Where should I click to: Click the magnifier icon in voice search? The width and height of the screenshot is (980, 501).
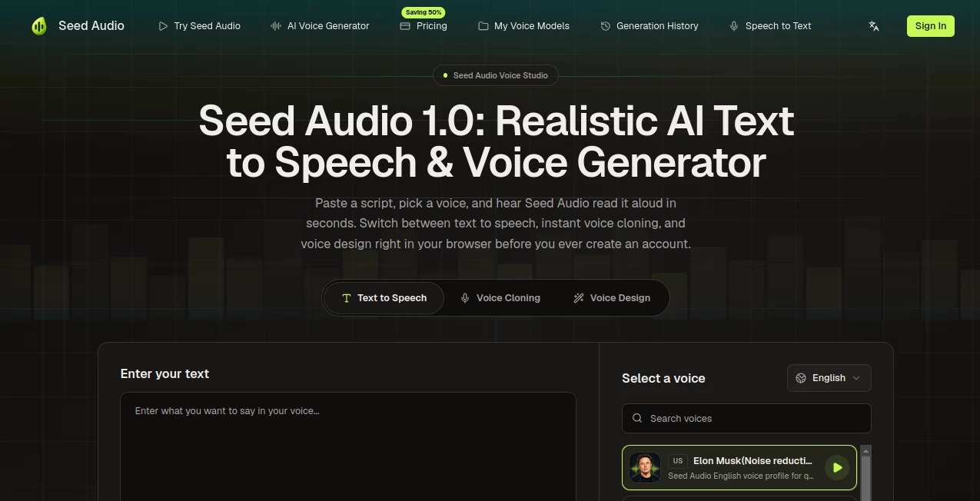637,419
